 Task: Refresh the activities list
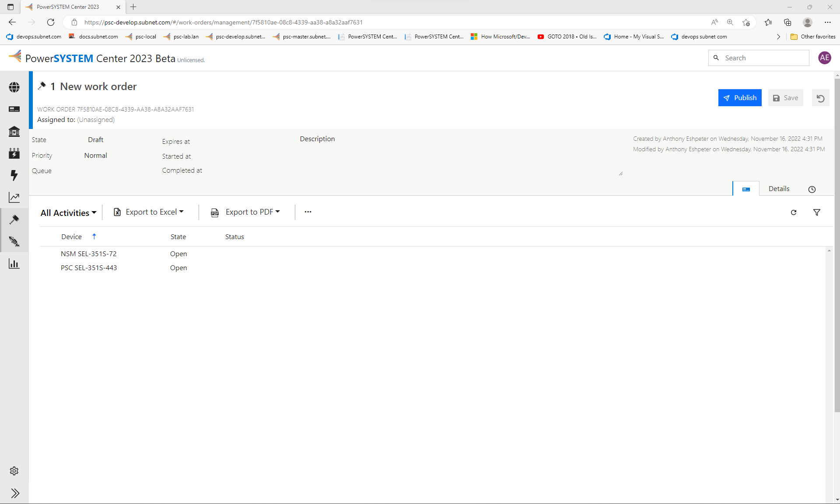pos(793,212)
